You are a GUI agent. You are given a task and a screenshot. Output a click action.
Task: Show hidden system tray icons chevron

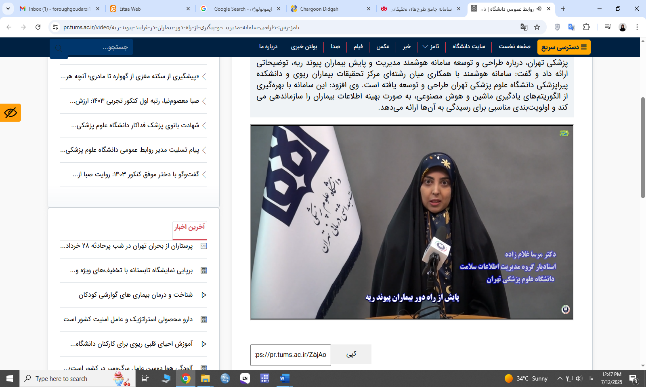(x=559, y=378)
